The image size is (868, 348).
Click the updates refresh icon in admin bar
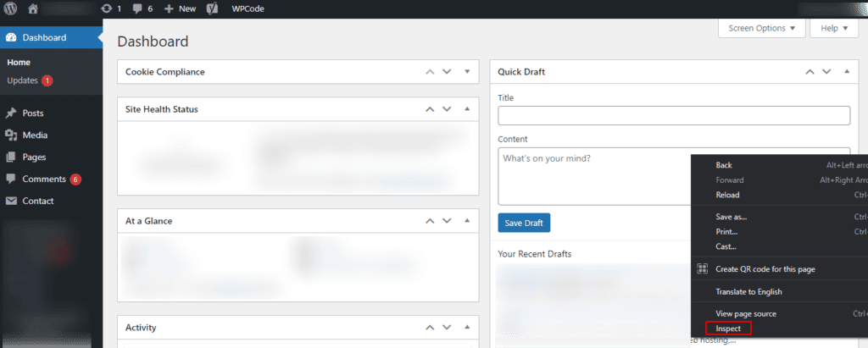tap(106, 8)
